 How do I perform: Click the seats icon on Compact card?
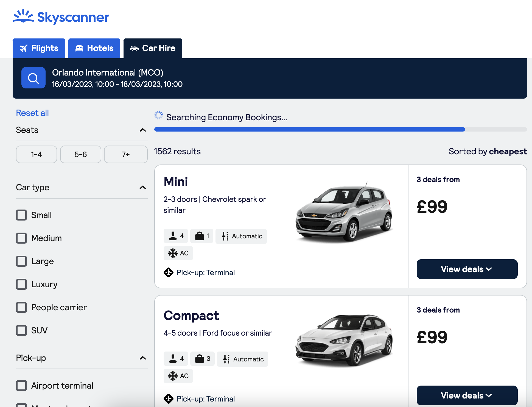tap(173, 359)
